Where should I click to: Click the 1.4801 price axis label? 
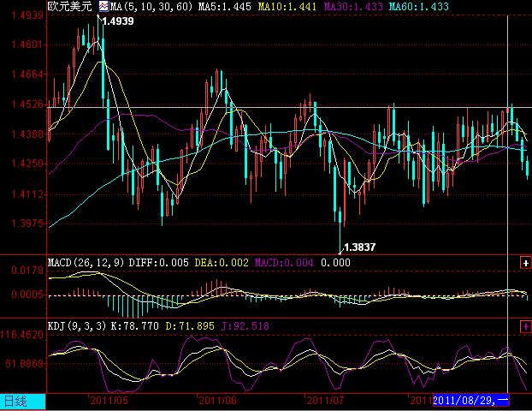pyautogui.click(x=27, y=45)
